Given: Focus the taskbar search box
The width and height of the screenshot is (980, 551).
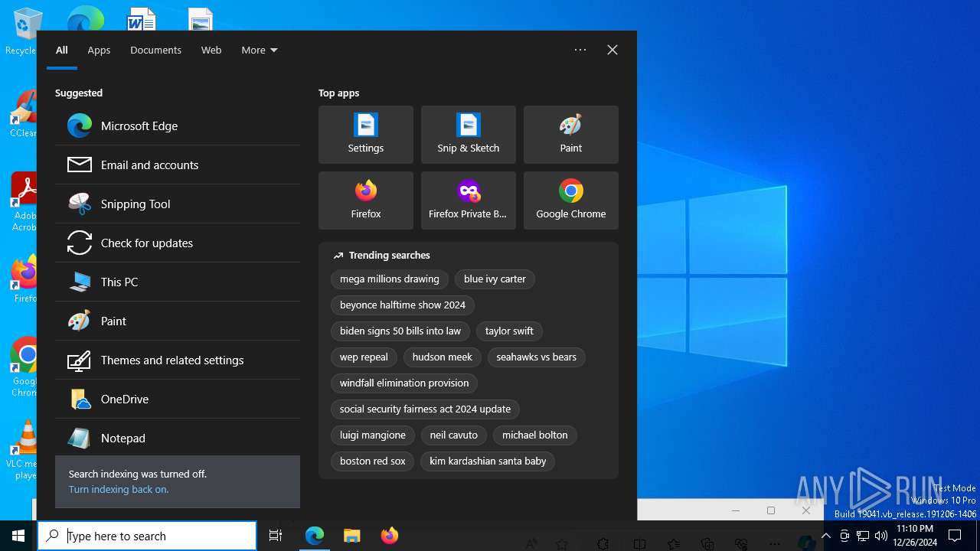Looking at the screenshot, I should coord(147,536).
